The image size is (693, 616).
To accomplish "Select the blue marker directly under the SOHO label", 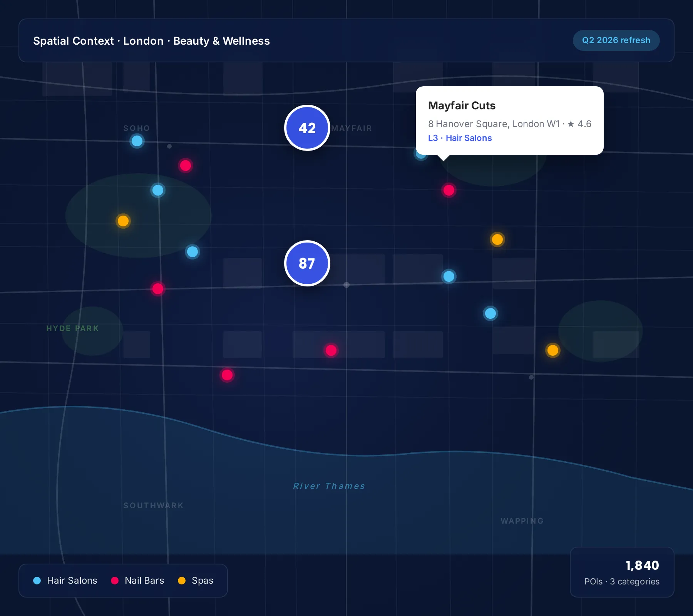I will (137, 141).
